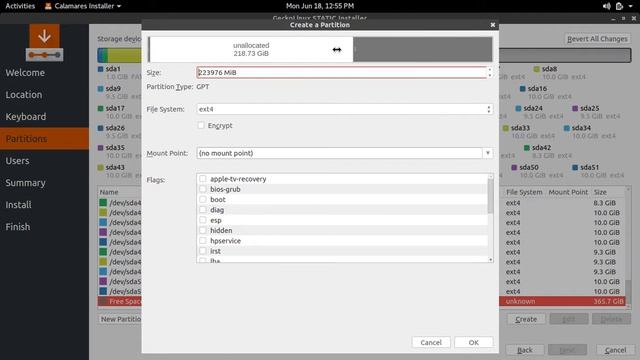Open the Mount Point dropdown arrow
Viewport: 640px width, 360px height.
point(488,153)
